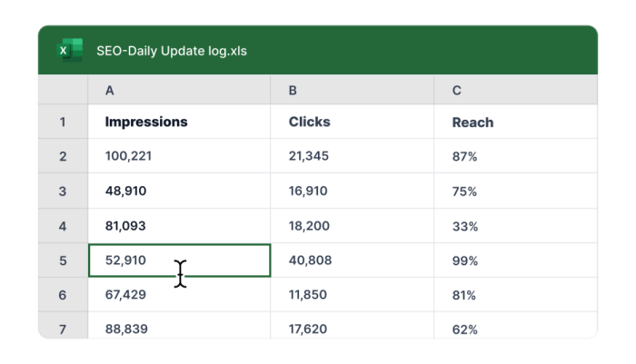
Task: Select the 16,910 clicks cell
Action: pos(352,191)
